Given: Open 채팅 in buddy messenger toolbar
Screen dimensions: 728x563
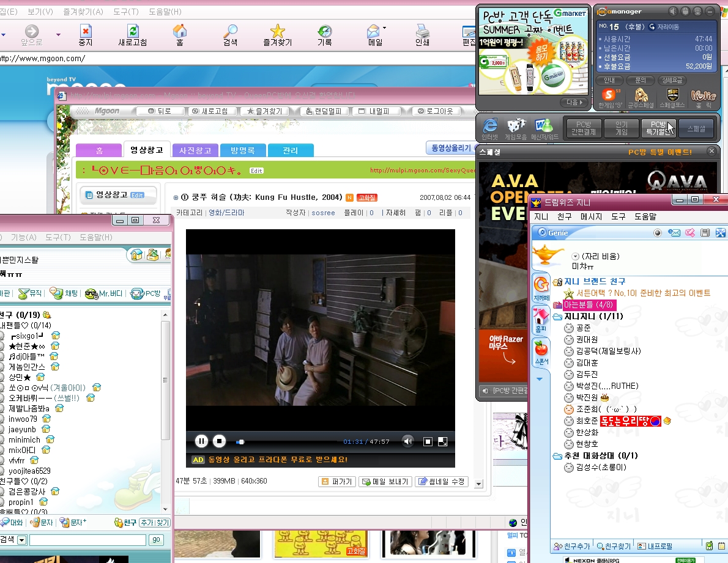Looking at the screenshot, I should tap(64, 293).
